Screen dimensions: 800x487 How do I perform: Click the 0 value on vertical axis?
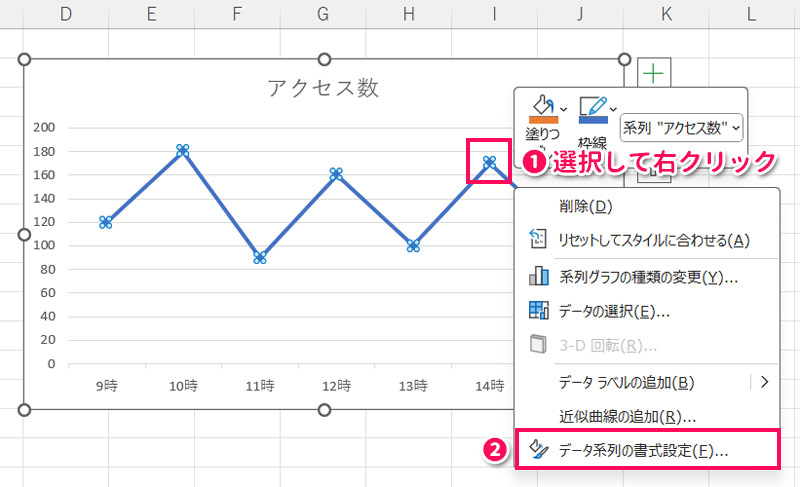pos(51,364)
